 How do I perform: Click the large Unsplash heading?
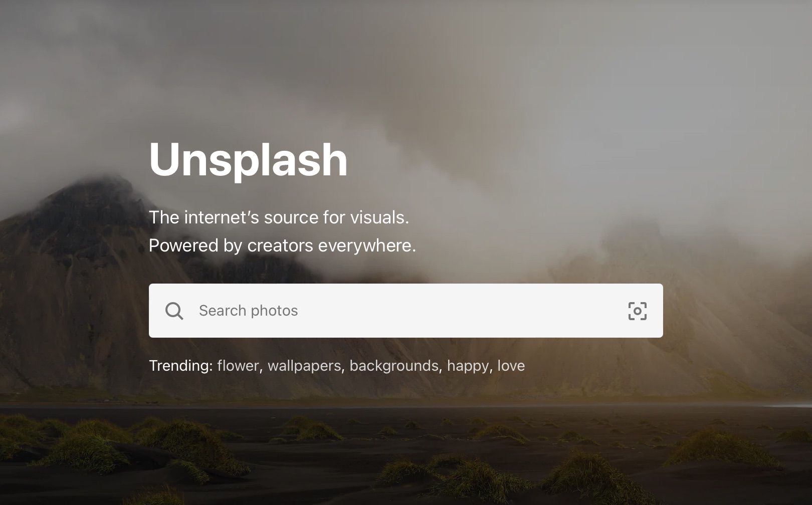click(248, 160)
